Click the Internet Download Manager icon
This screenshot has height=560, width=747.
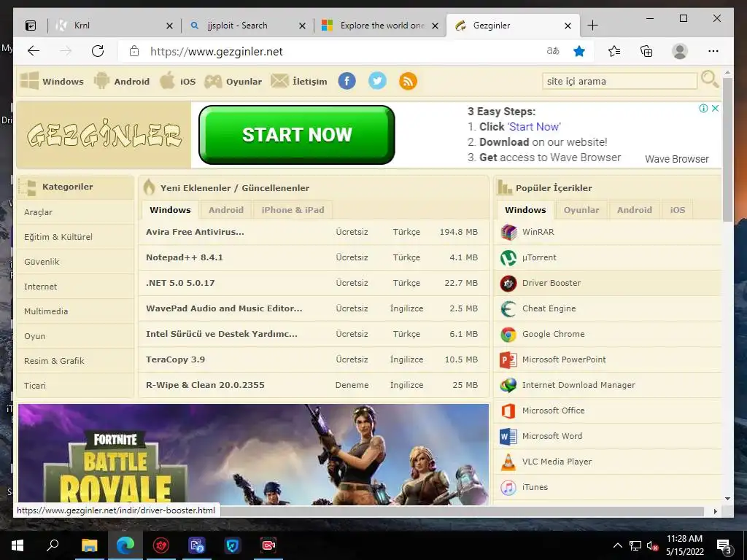tap(508, 385)
